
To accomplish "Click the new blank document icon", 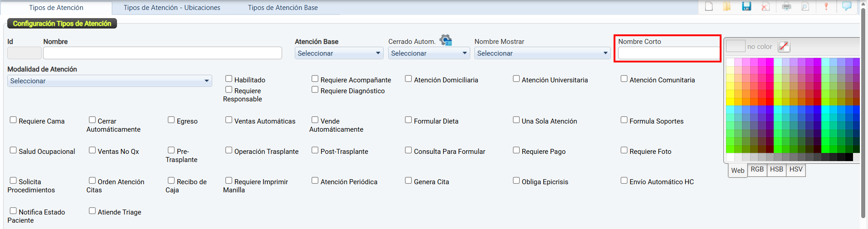I will (709, 6).
